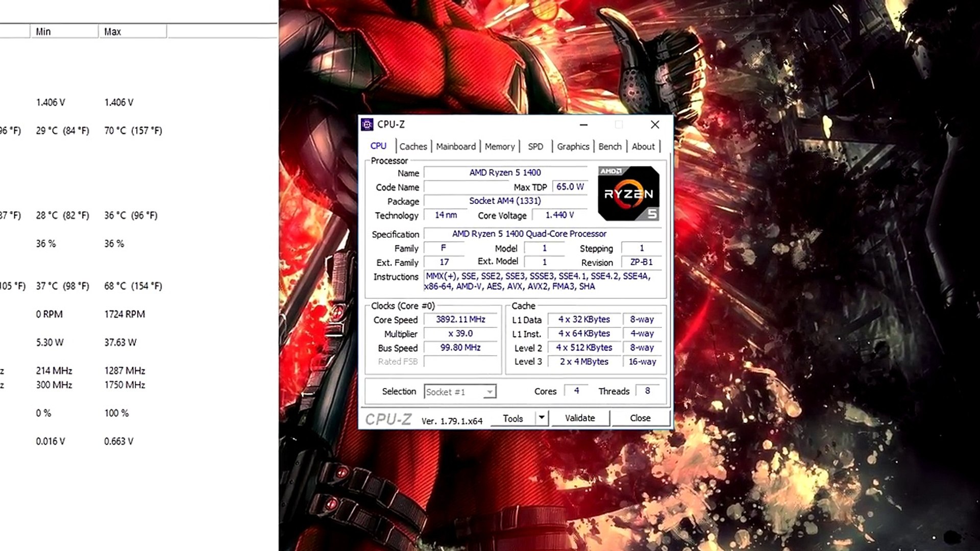Click the AMD Ryzen 5 logo image
This screenshot has height=551, width=980.
click(x=629, y=193)
